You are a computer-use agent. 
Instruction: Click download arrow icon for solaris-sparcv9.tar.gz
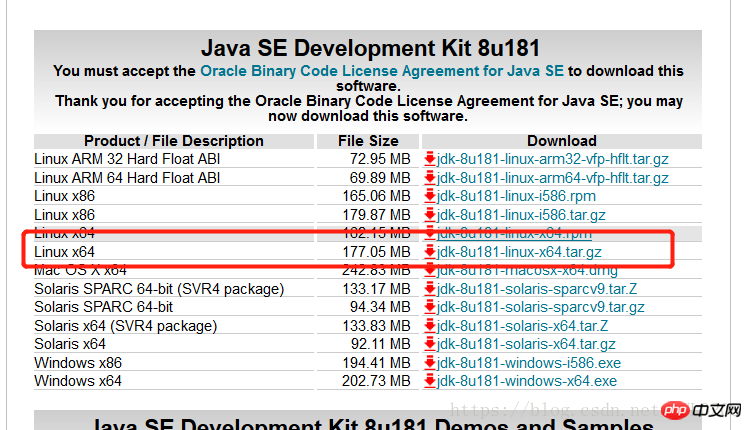(x=430, y=307)
